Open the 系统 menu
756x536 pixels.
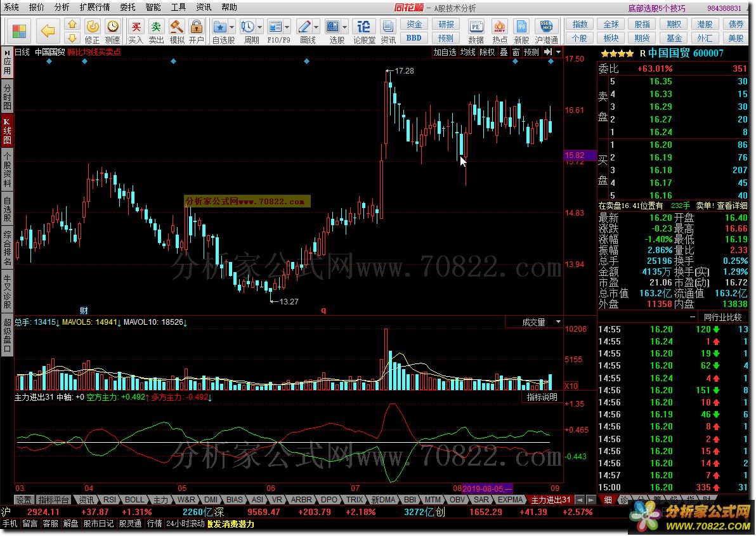[x=11, y=7]
